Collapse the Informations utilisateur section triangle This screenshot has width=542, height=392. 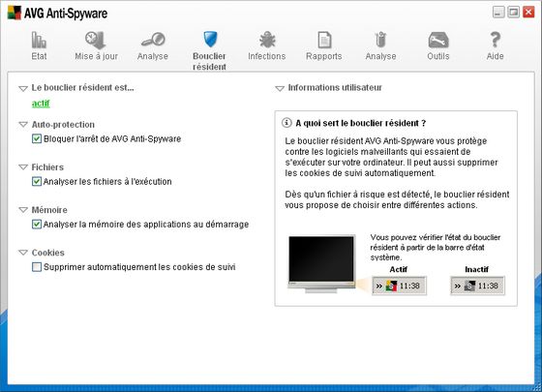pos(280,88)
